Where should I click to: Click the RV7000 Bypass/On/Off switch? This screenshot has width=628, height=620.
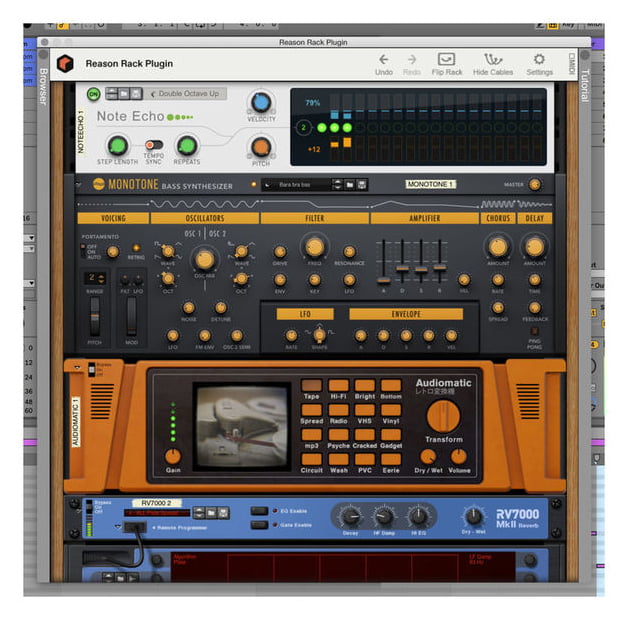[x=89, y=508]
